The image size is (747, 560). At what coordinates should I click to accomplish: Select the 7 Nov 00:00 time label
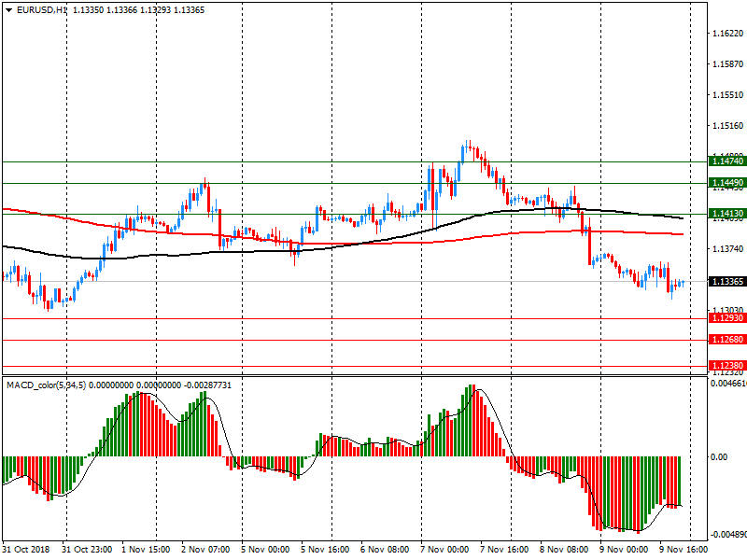pyautogui.click(x=443, y=550)
